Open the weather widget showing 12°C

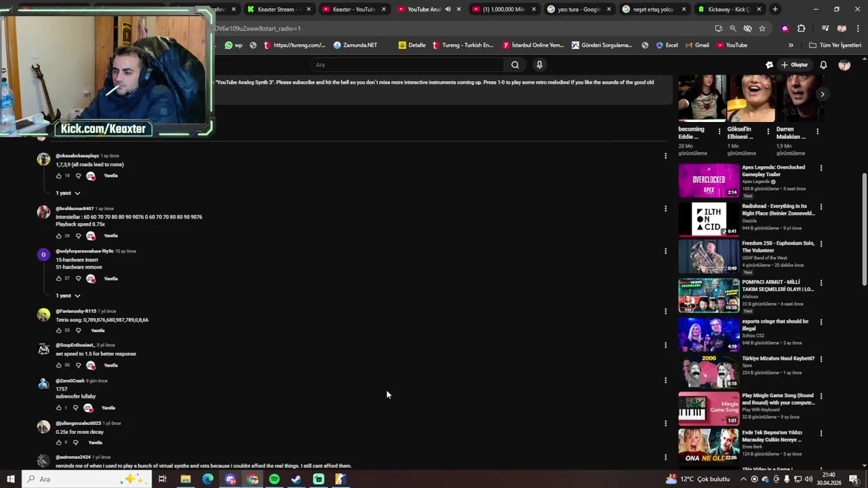(x=698, y=479)
